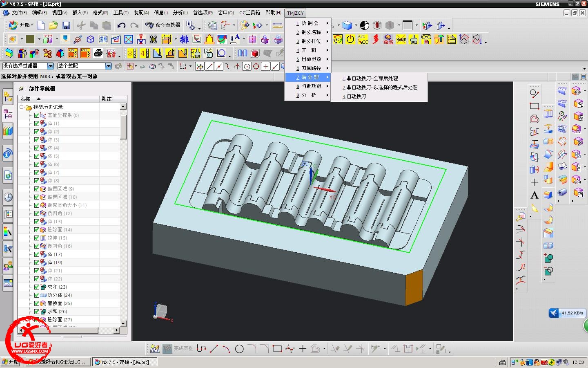Click the red cube icon in third toolbar row
Viewport: 588px width, 368px height.
[255, 53]
